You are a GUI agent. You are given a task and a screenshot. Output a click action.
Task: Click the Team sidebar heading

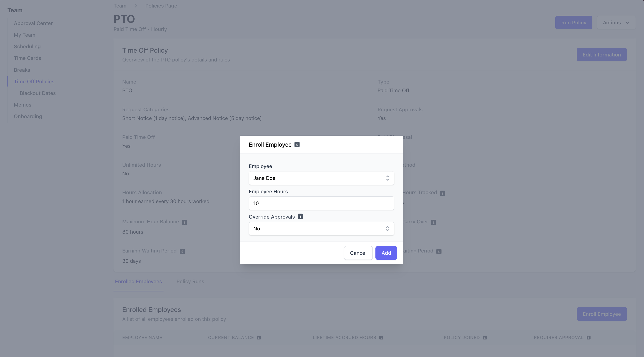[x=15, y=10]
